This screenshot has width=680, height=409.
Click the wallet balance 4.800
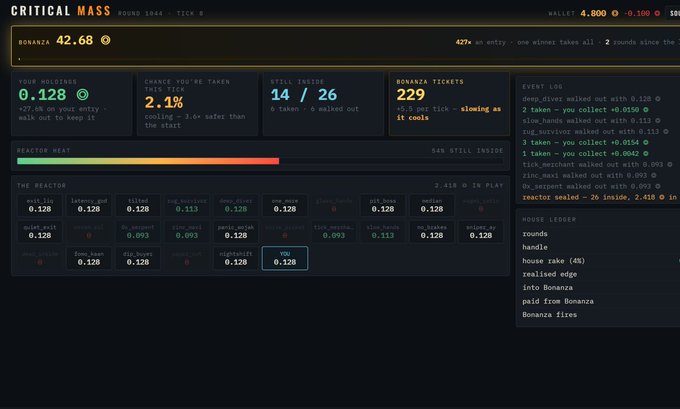[593, 13]
